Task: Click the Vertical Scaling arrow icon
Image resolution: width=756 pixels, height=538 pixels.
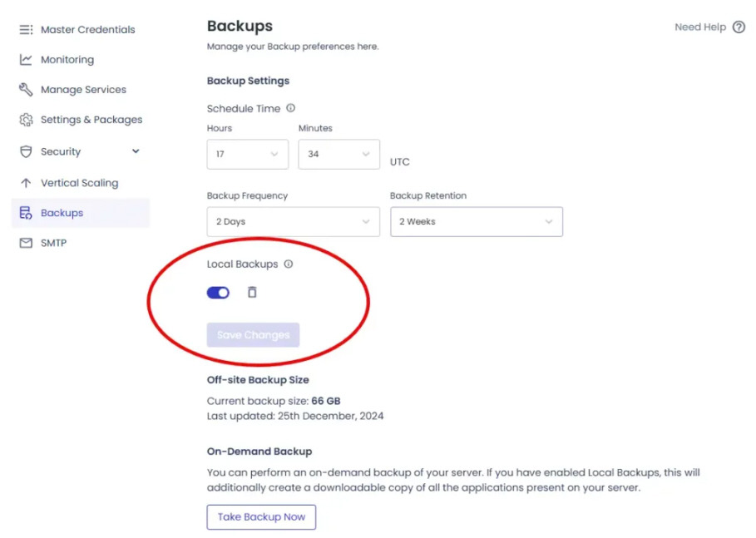Action: 26,183
